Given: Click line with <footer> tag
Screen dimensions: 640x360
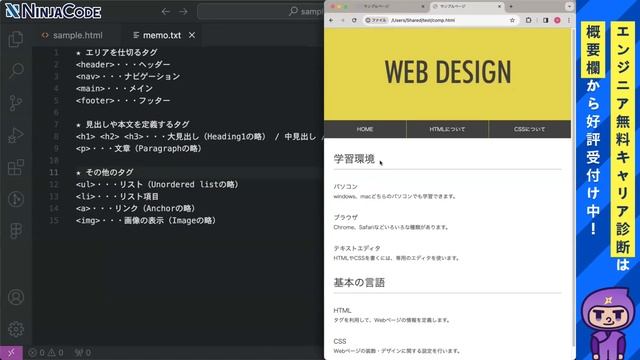Looking at the screenshot, I should [123, 100].
